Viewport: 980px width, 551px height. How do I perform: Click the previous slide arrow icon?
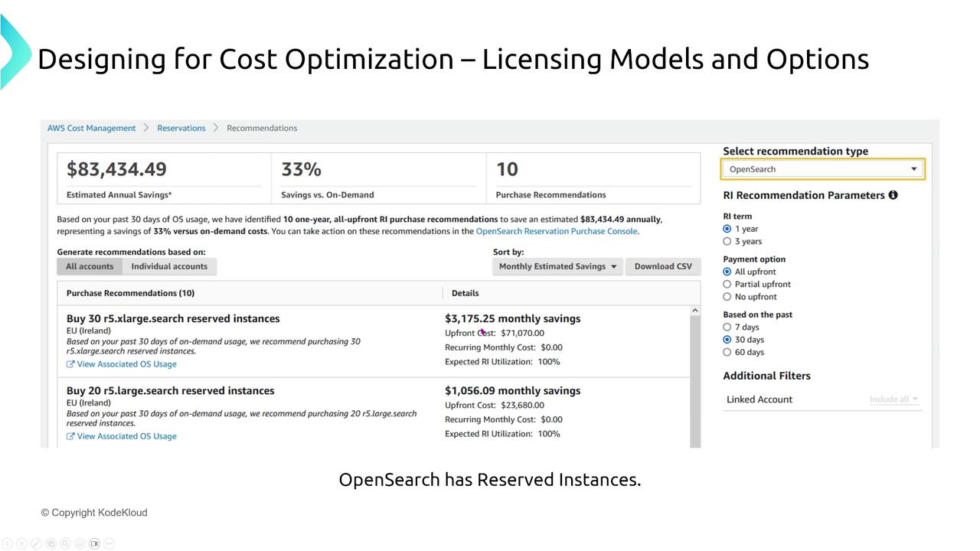pos(7,543)
